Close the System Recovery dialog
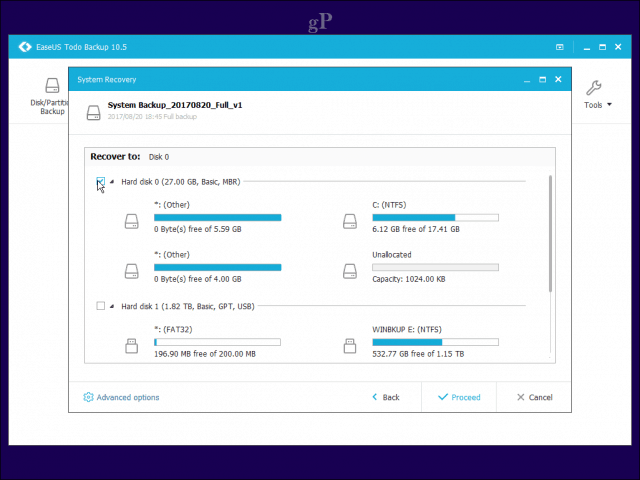 (x=558, y=79)
